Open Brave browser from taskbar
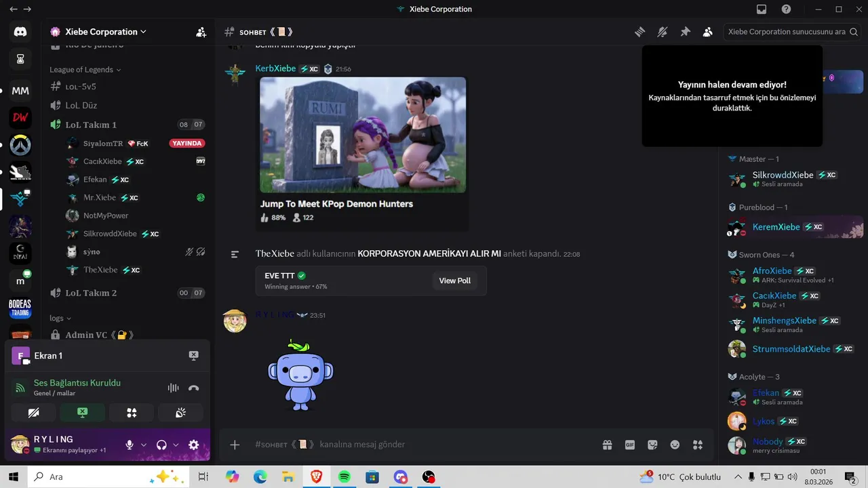The image size is (868, 488). click(316, 476)
